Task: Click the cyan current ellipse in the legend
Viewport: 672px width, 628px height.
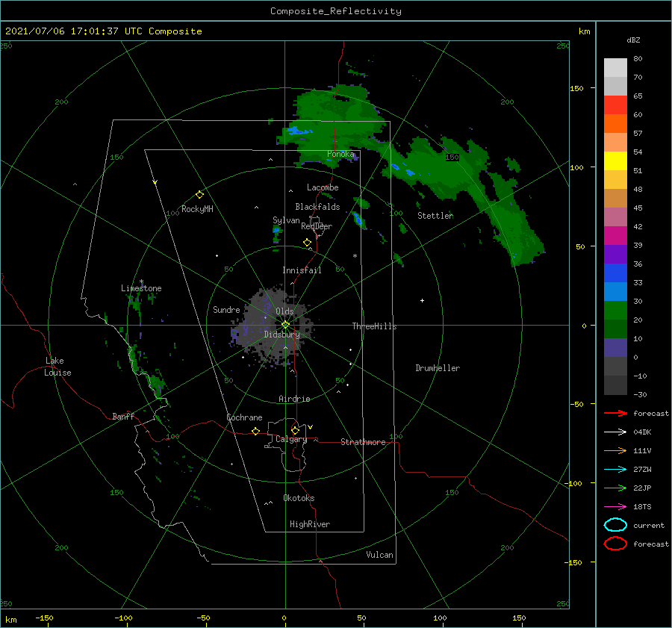Action: (615, 525)
